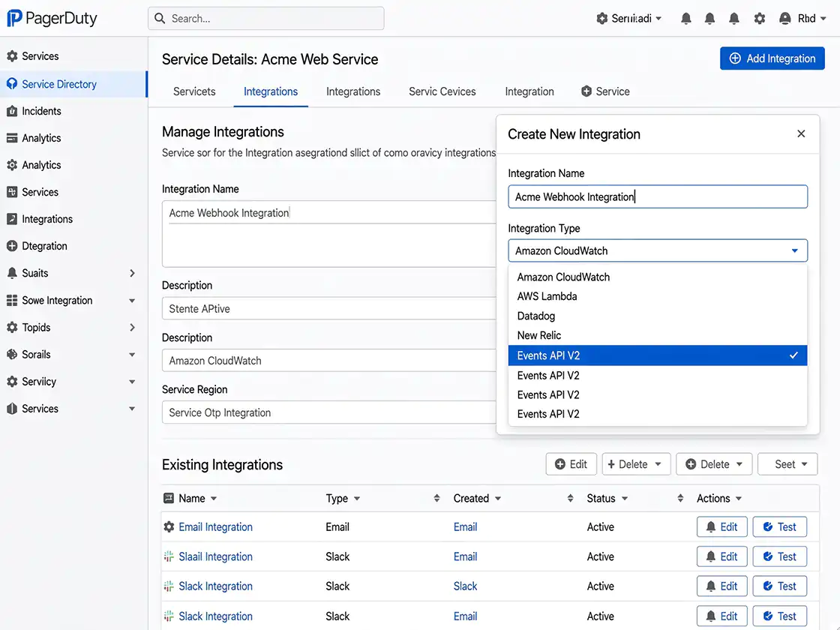
Task: Click the Service Region input field
Action: coord(329,412)
